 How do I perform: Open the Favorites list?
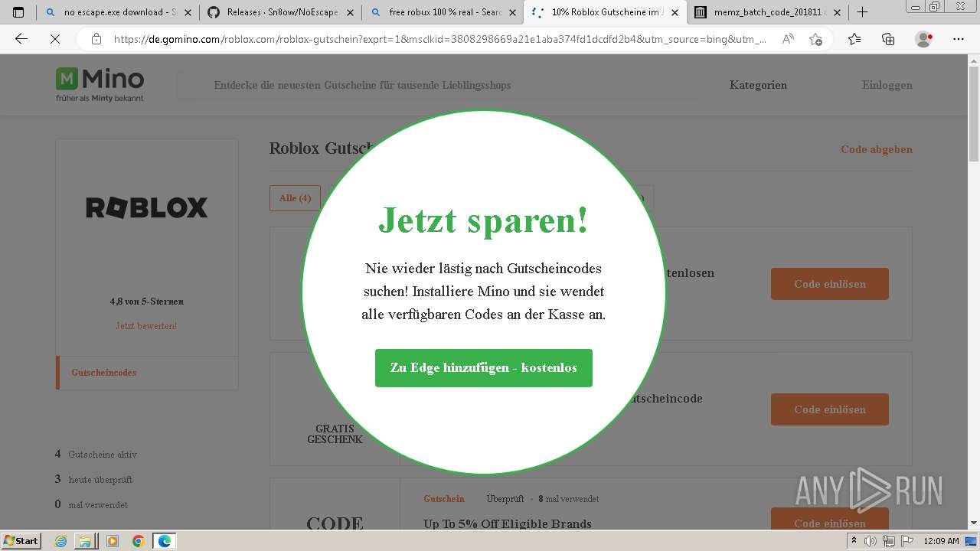point(854,39)
